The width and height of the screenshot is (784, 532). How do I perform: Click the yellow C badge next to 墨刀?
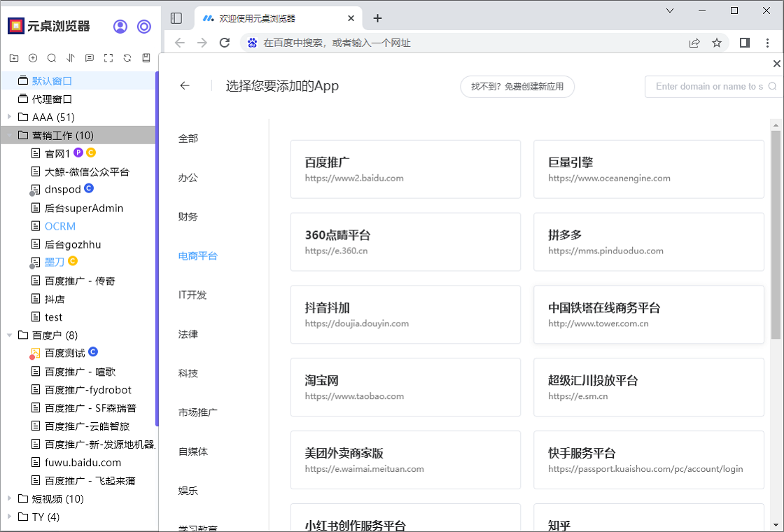point(73,261)
